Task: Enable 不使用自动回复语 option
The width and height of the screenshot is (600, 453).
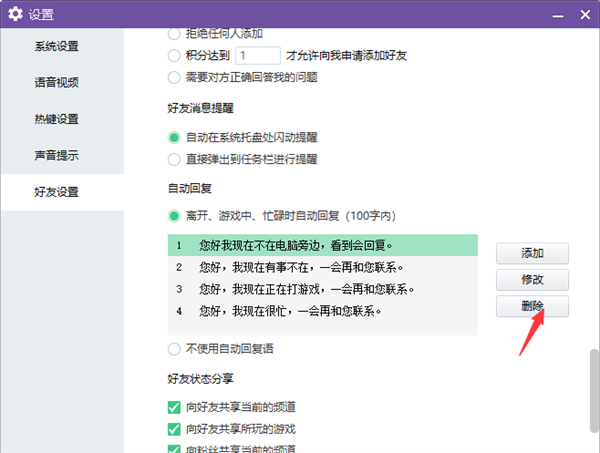Action: tap(174, 349)
